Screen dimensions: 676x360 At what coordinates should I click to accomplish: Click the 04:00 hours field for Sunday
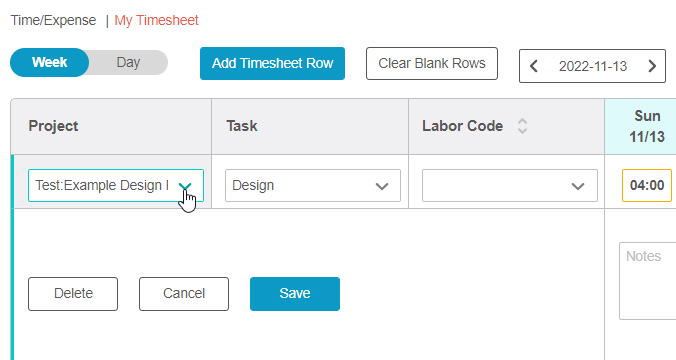coord(647,185)
